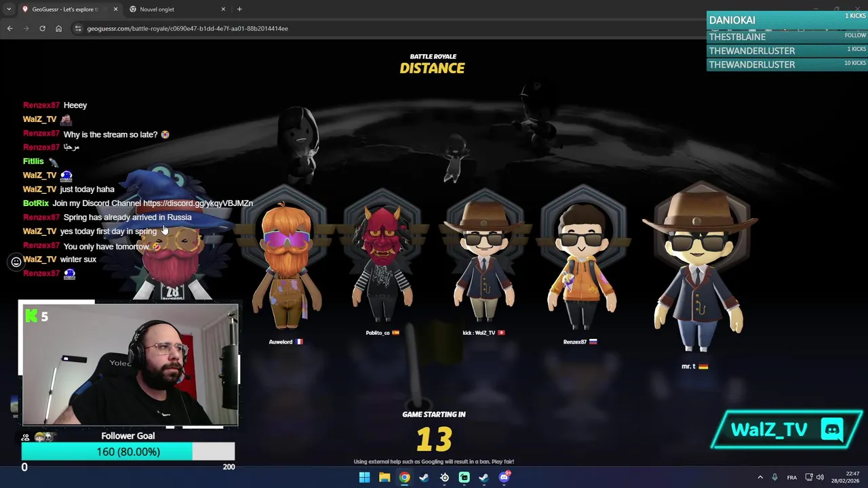This screenshot has height=488, width=868.
Task: Select Auwelord's avatar
Action: (x=286, y=264)
